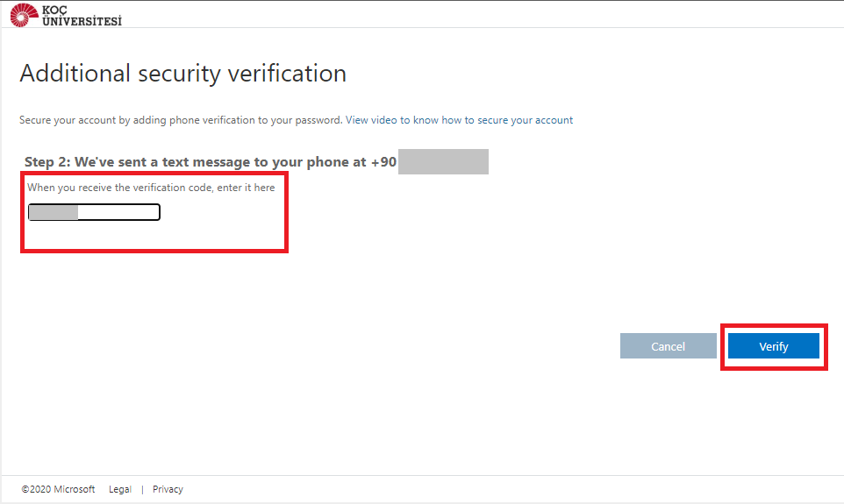Click the gray masked part of code field
Screen dimensions: 844x504
coord(54,212)
